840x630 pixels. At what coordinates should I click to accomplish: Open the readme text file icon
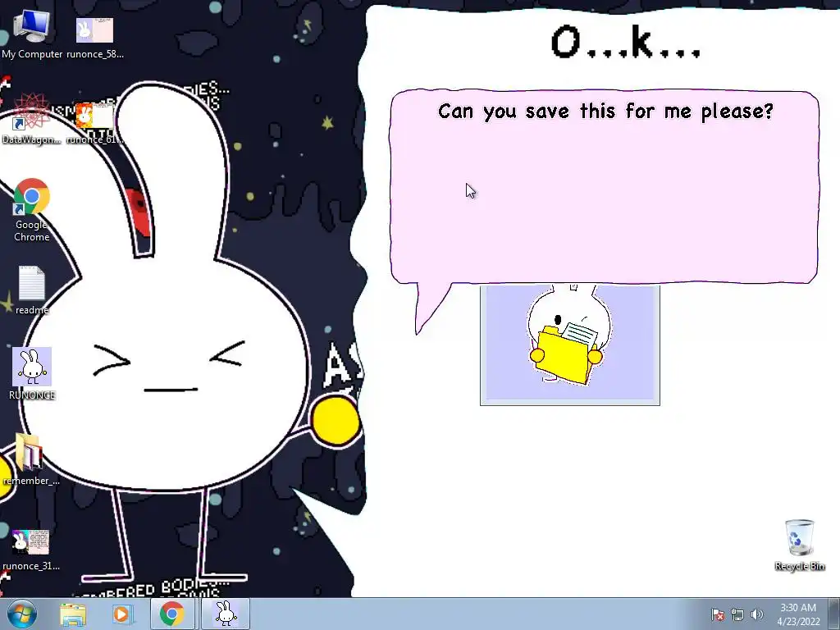32,290
